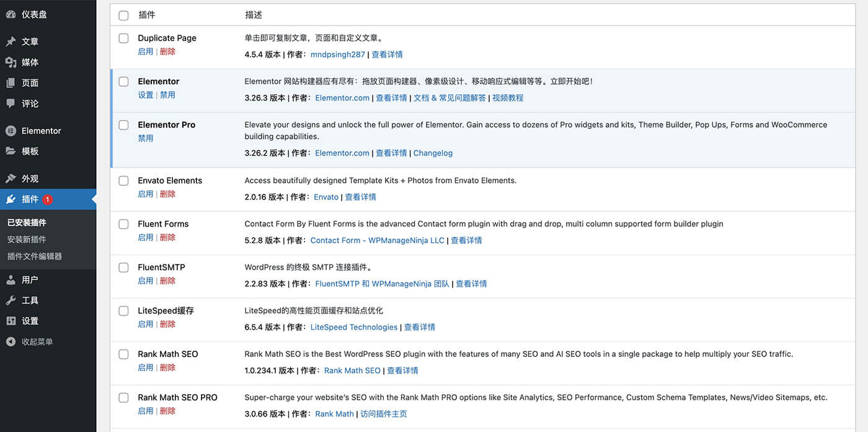Click 启用 under Duplicate Page

tap(146, 52)
